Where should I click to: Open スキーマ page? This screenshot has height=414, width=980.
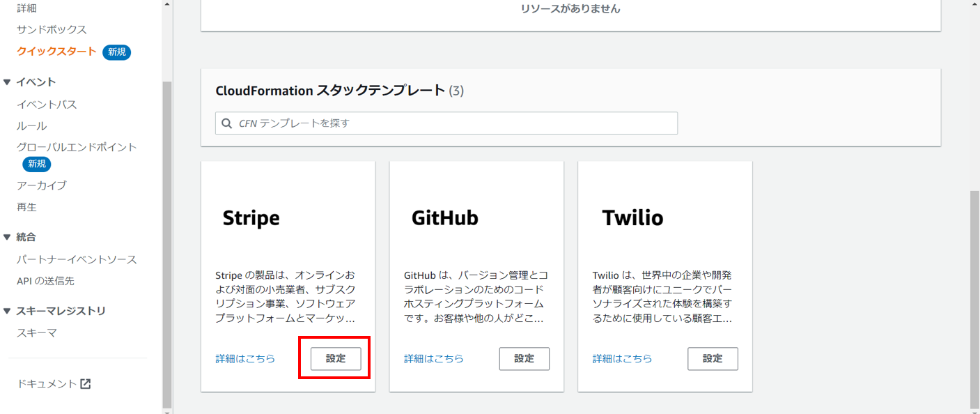[37, 333]
